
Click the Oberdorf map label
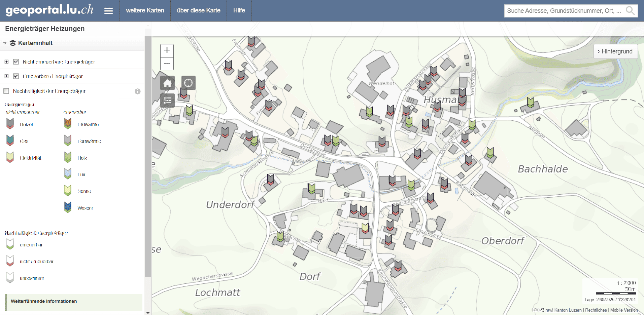[x=503, y=241]
